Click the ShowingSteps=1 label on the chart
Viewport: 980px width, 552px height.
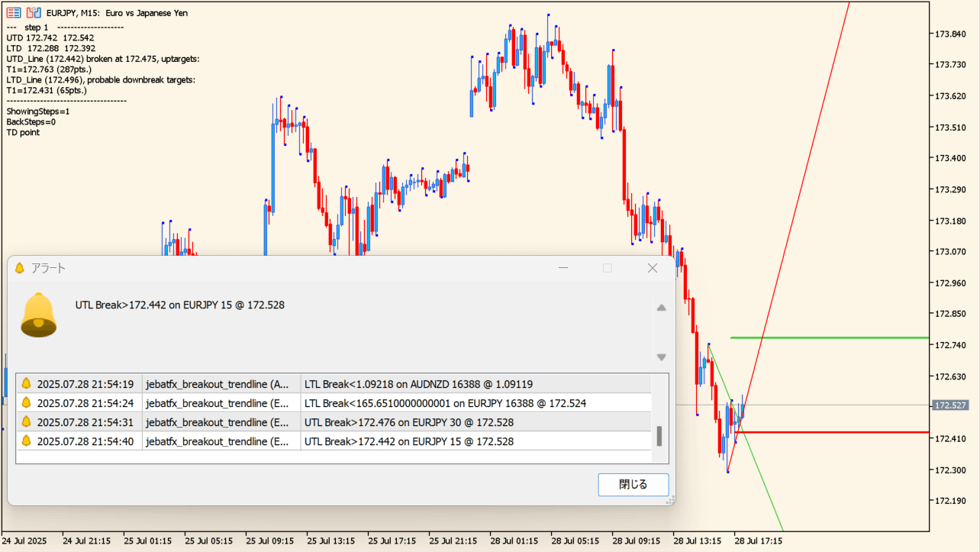pyautogui.click(x=38, y=111)
